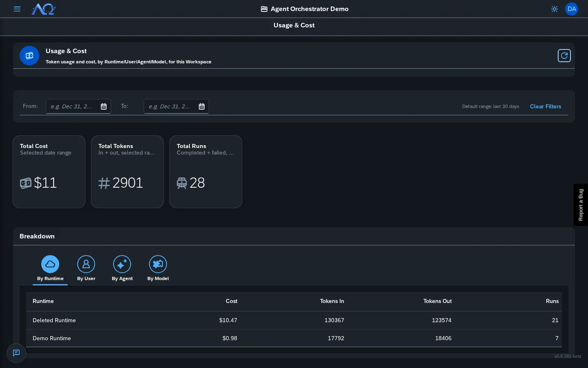This screenshot has width=588, height=368.
Task: Switch to the By User tab
Action: 86,269
